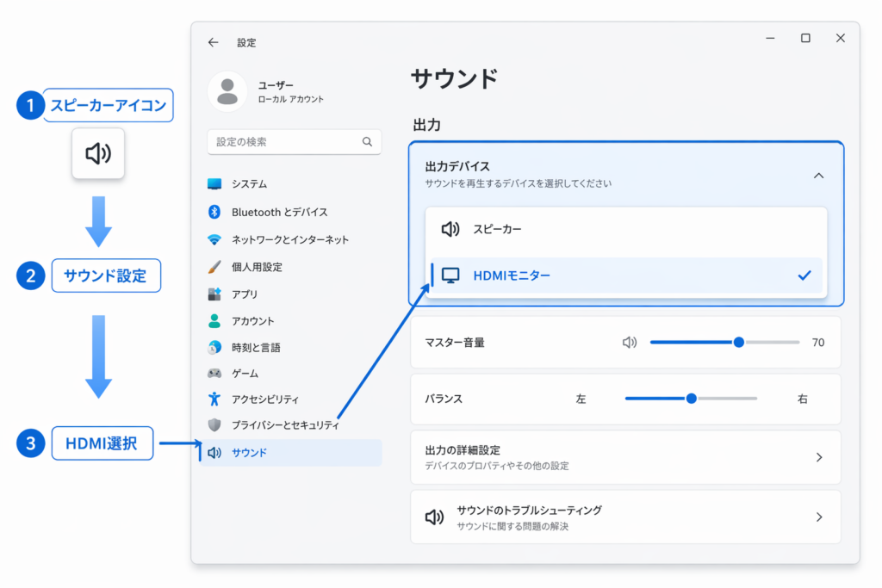
Task: Go back with the arrow beside 設定
Action: [x=214, y=42]
